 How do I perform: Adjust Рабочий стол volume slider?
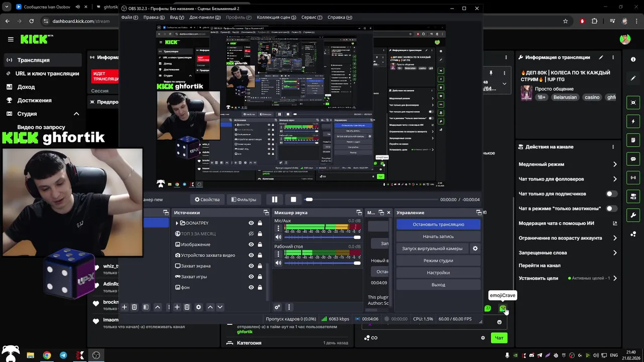[323, 263]
